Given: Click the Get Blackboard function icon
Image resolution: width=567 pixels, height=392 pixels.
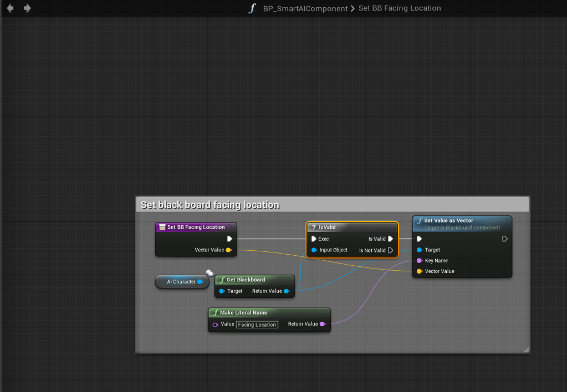Looking at the screenshot, I should point(222,280).
